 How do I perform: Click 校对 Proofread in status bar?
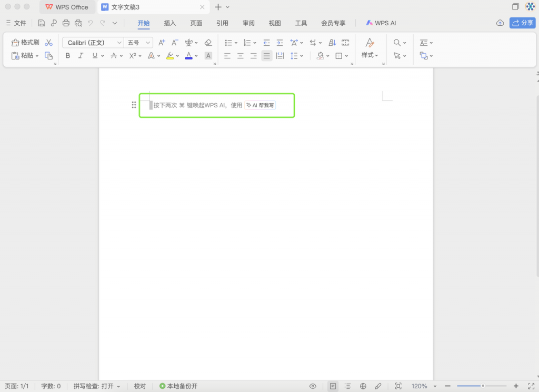click(x=140, y=386)
